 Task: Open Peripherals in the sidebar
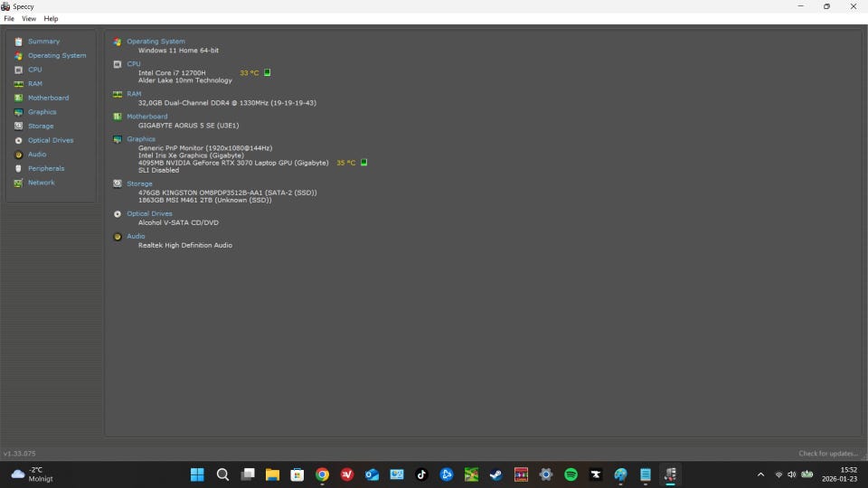[46, 168]
